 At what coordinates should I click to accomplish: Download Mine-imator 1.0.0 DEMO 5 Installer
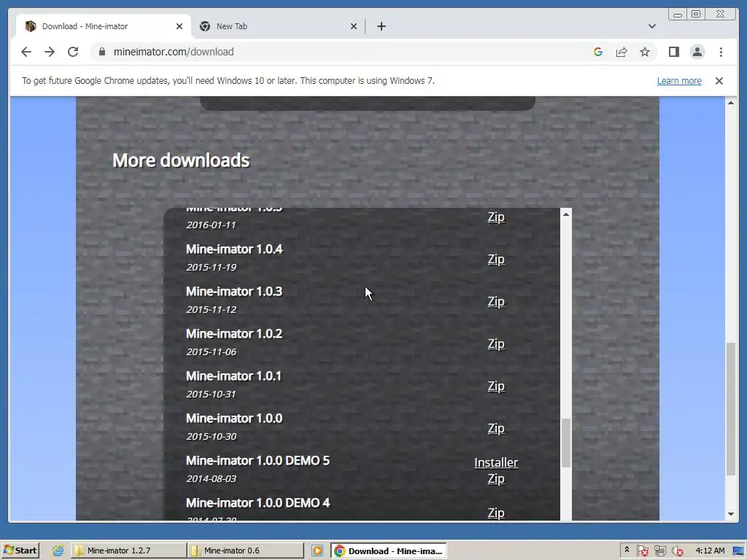496,462
